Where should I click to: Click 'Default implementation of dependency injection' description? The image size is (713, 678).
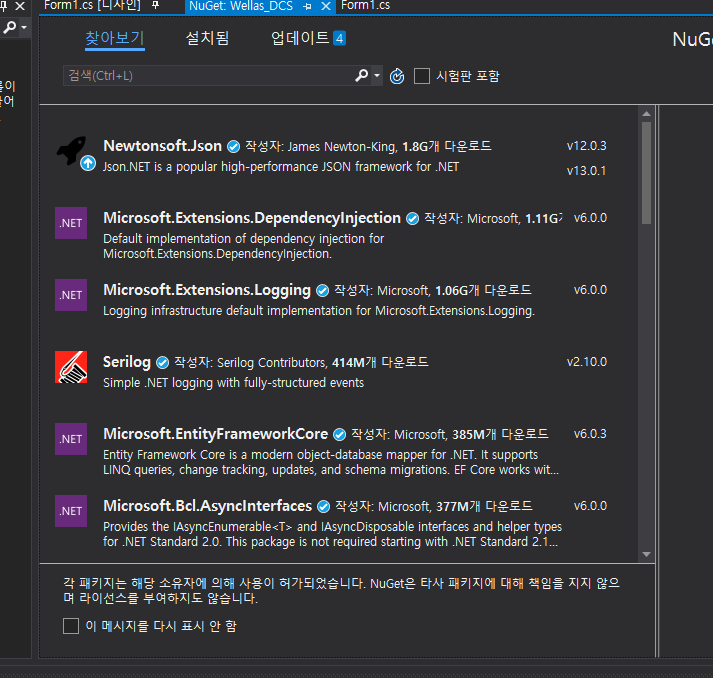[244, 246]
